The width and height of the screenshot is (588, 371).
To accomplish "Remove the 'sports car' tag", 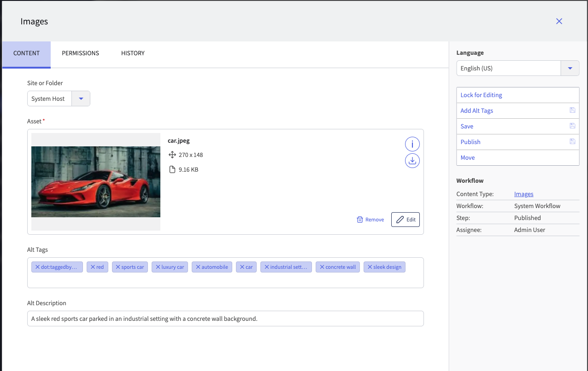I will 118,267.
